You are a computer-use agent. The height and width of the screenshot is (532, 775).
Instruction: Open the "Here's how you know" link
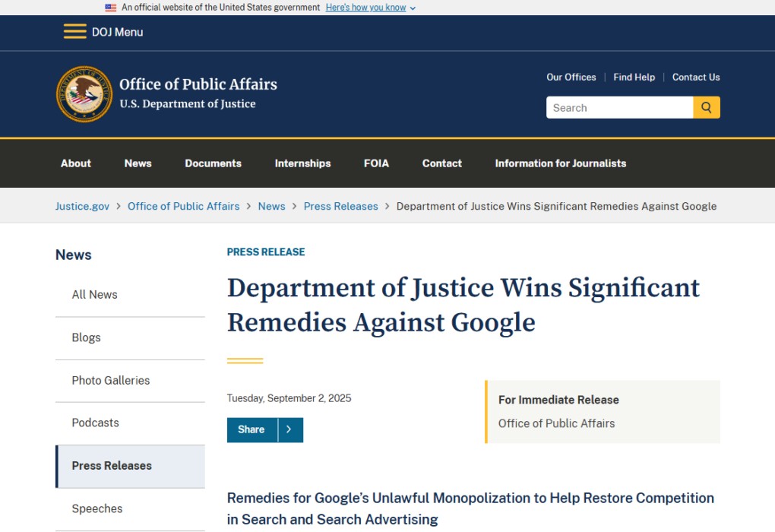pos(365,8)
